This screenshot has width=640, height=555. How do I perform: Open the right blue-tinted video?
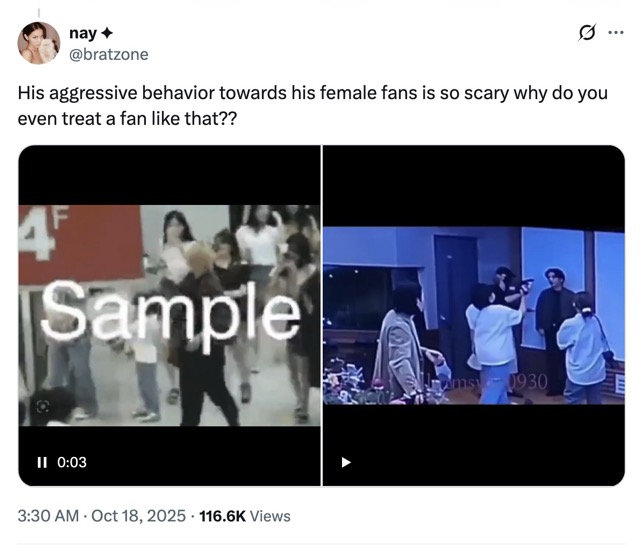click(473, 315)
